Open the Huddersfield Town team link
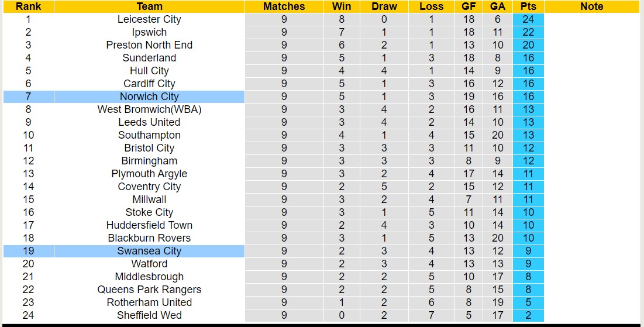This screenshot has height=327, width=644. [149, 225]
